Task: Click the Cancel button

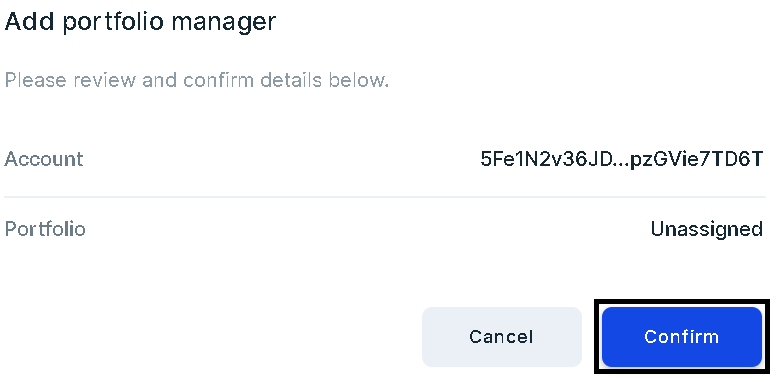Action: click(x=501, y=337)
